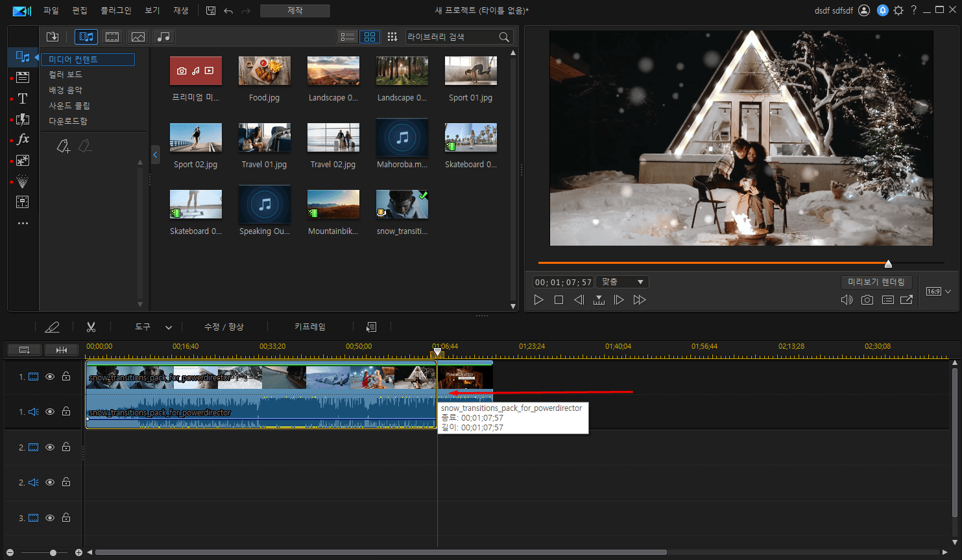The image size is (962, 560).
Task: Click the 키프레임 button
Action: [310, 327]
